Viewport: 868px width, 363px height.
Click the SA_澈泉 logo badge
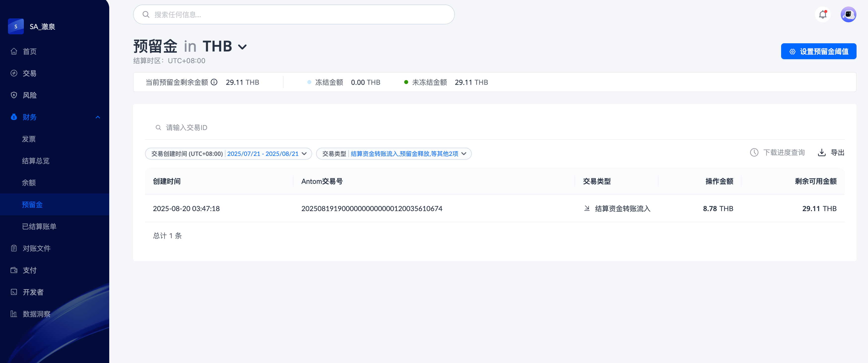click(16, 26)
